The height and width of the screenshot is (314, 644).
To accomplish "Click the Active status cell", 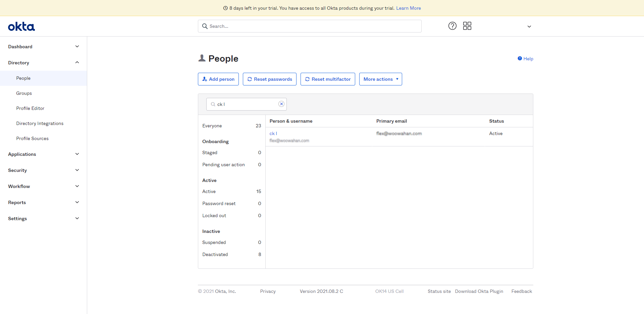I will pyautogui.click(x=496, y=133).
